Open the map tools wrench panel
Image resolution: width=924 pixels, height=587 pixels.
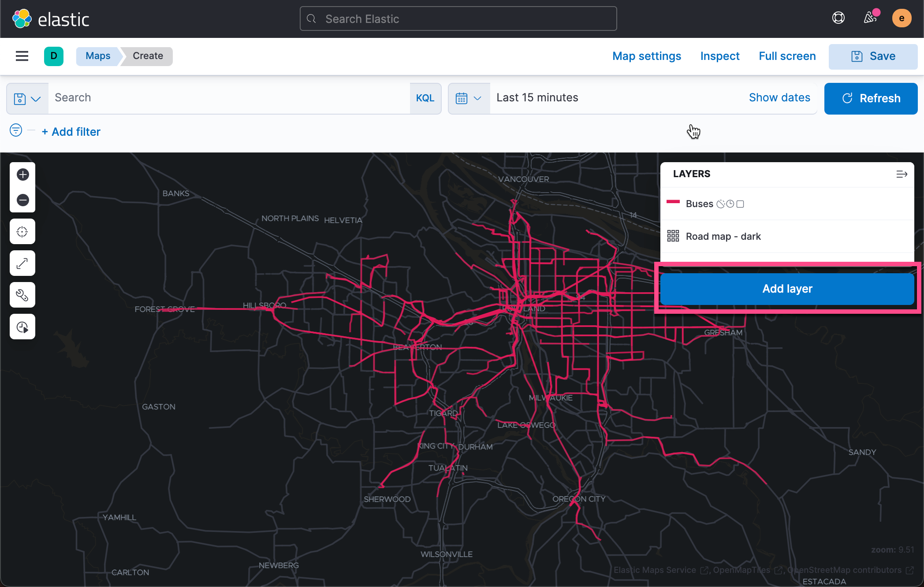(x=22, y=294)
